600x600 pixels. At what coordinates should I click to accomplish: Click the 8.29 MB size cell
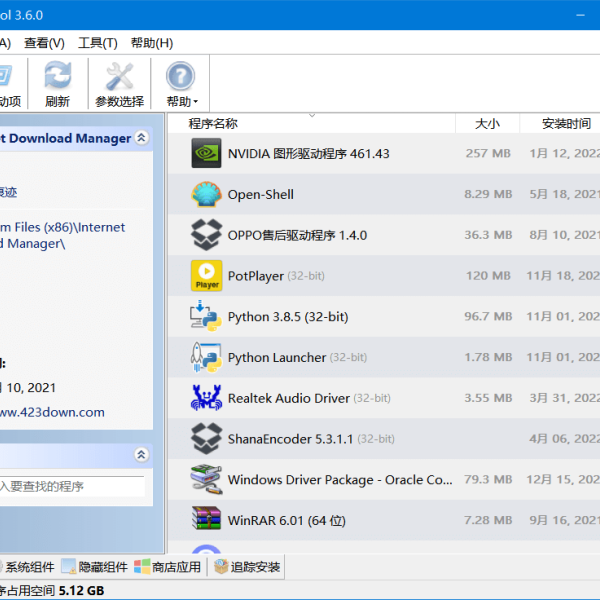click(488, 194)
